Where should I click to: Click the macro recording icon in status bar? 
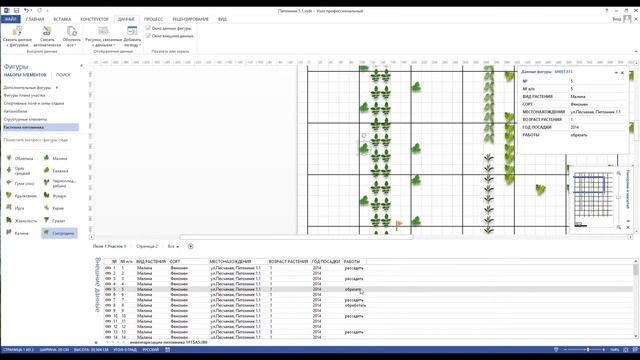click(x=167, y=350)
